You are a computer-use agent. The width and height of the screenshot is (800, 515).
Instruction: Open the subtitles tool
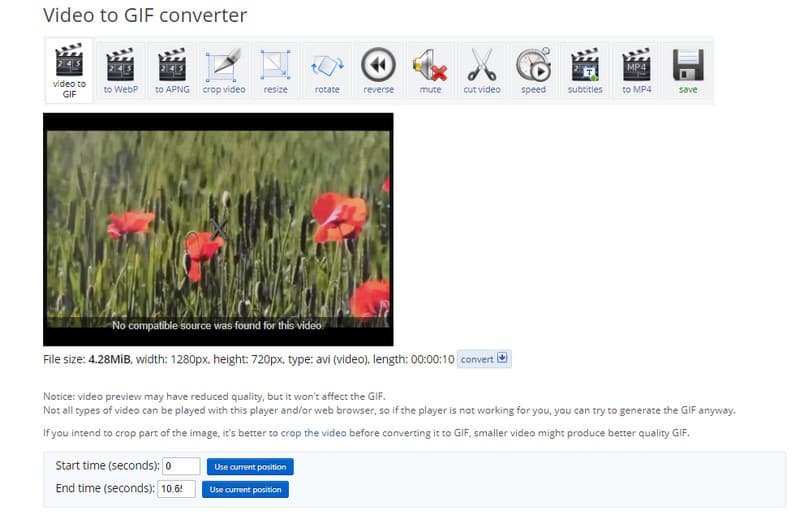585,70
